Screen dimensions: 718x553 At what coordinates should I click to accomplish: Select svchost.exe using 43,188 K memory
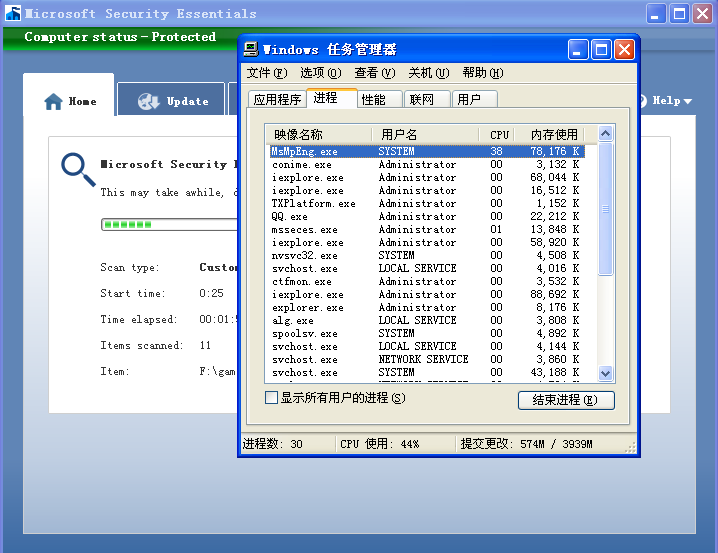tap(427, 373)
